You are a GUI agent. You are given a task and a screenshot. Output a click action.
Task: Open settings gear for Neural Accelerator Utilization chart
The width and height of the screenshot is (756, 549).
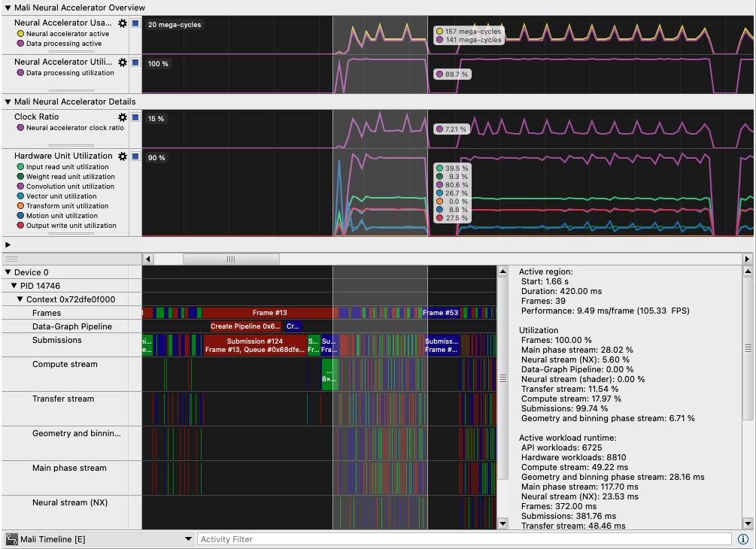click(123, 62)
